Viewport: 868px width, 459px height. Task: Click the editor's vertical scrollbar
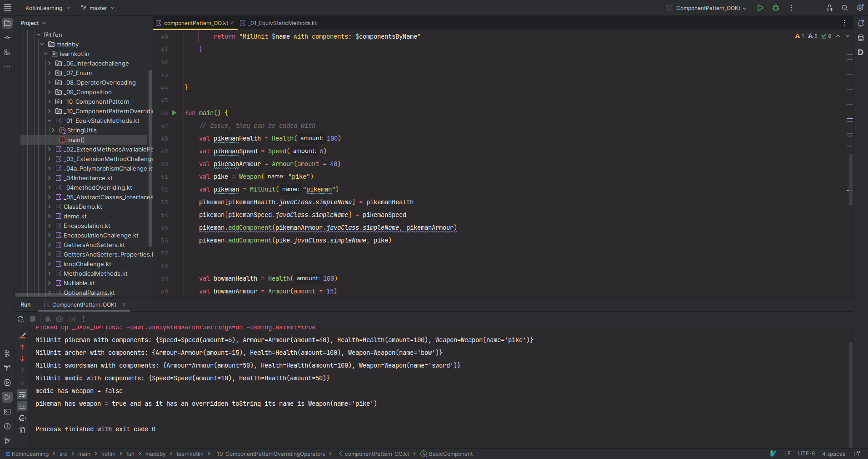[850, 178]
